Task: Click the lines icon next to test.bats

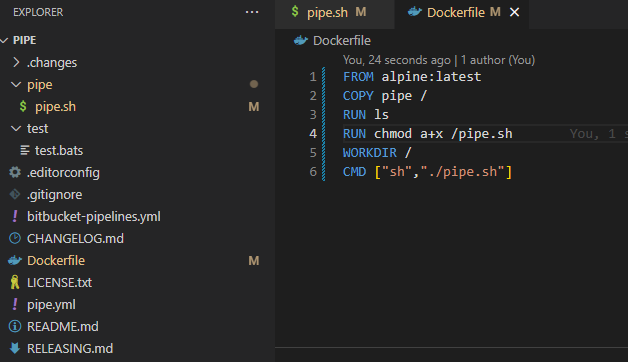Action: [25, 151]
